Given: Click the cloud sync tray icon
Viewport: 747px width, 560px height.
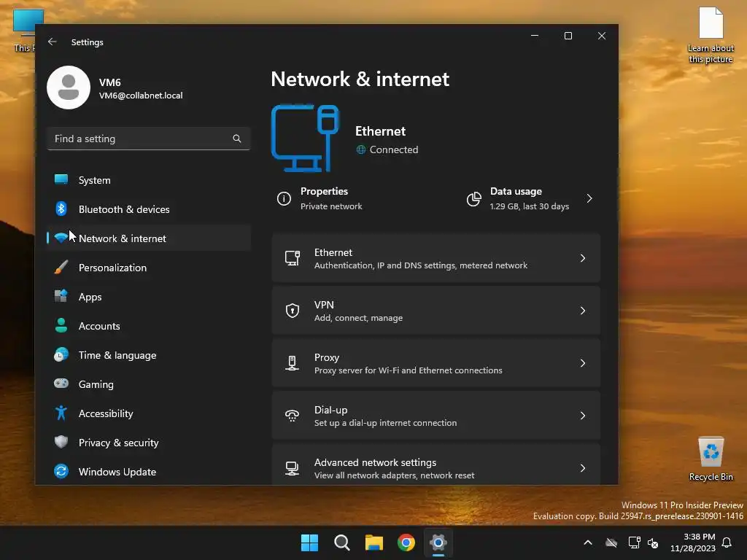Looking at the screenshot, I should [x=611, y=542].
